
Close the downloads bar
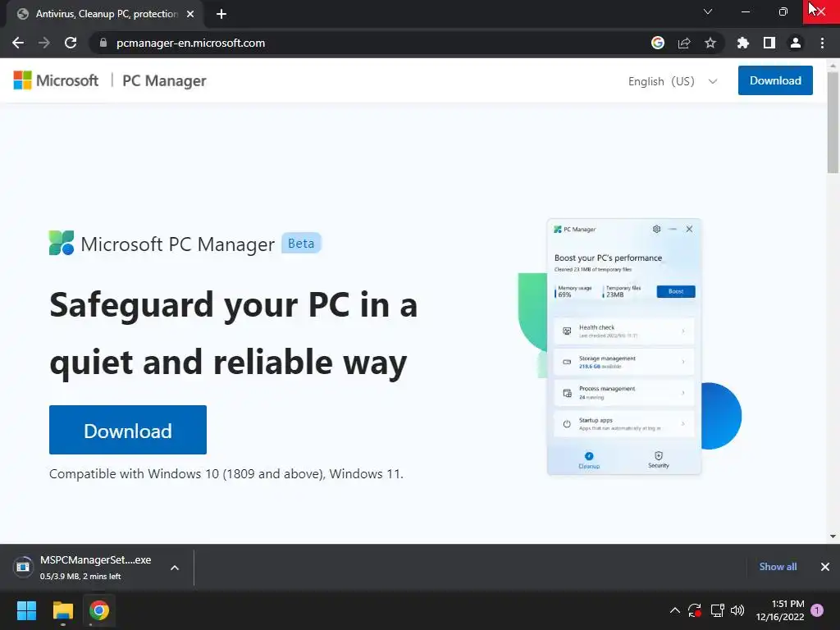click(825, 567)
